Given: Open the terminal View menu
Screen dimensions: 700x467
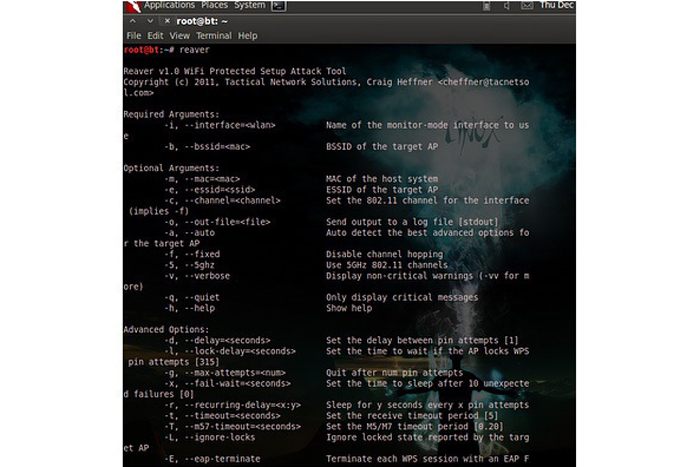Looking at the screenshot, I should click(x=179, y=36).
